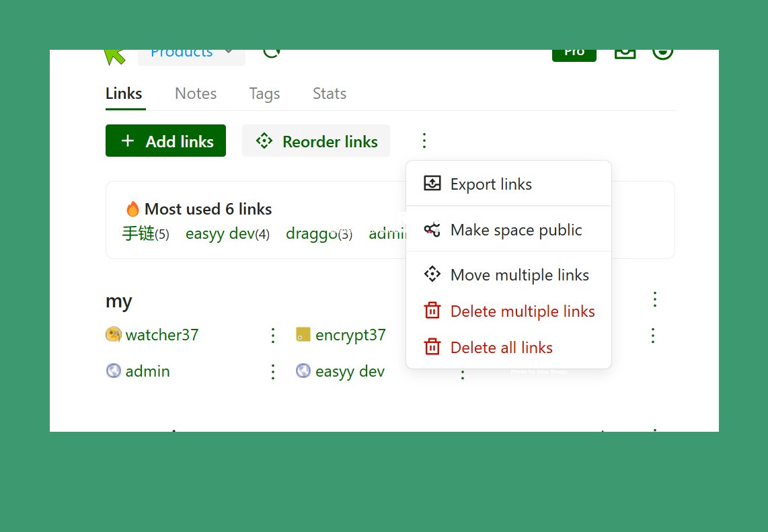Click the globe icon beside admin
768x532 pixels.
[x=113, y=371]
